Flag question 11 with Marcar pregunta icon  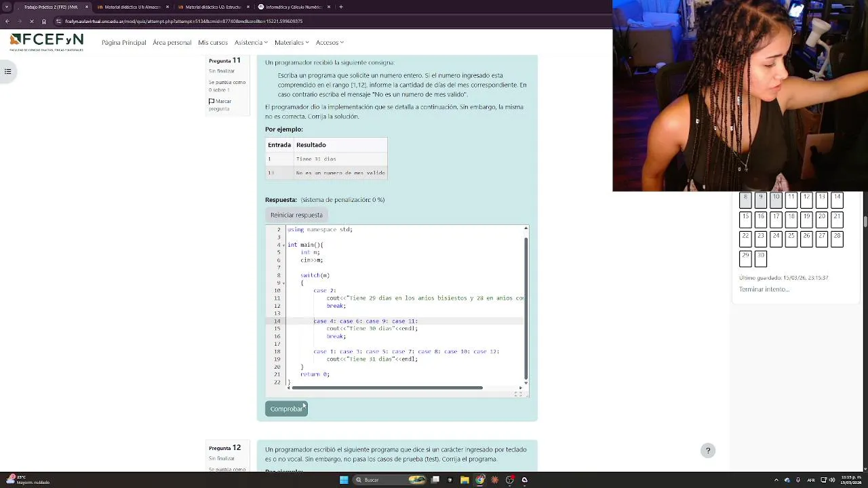212,102
